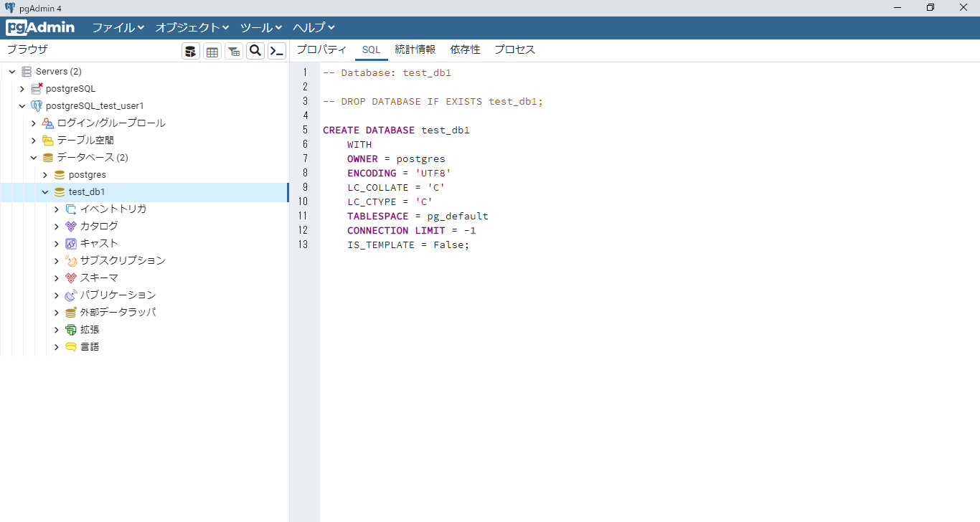Click the キャスト icon
Viewport: 980px width, 522px height.
pyautogui.click(x=71, y=244)
